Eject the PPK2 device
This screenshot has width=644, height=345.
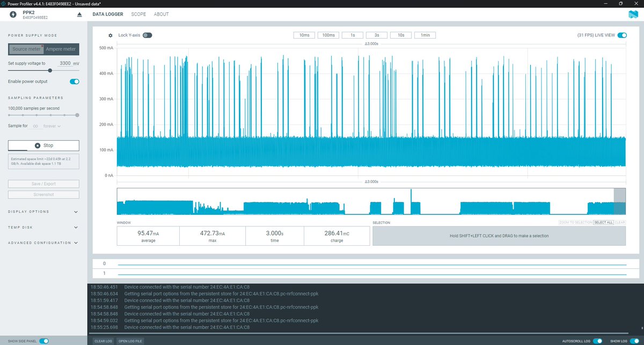80,14
